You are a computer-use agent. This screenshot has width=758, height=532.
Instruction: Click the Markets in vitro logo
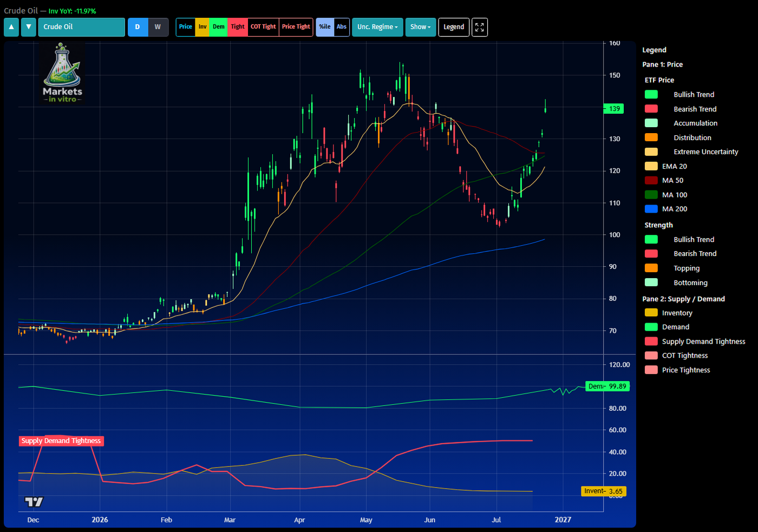[x=62, y=74]
